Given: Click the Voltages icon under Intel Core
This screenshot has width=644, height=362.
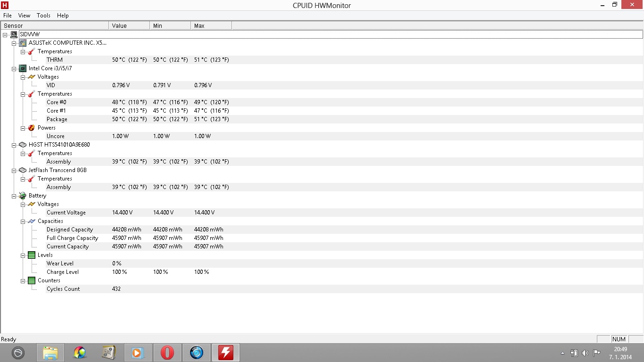Looking at the screenshot, I should [x=32, y=77].
